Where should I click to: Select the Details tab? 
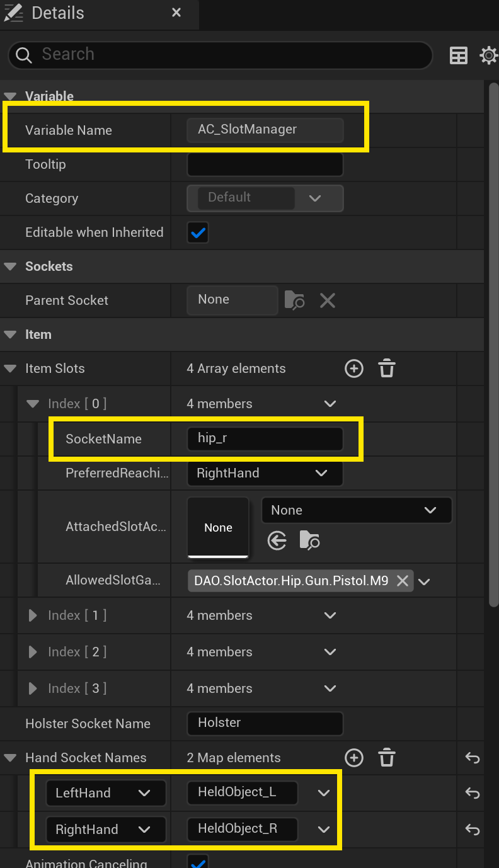pyautogui.click(x=57, y=13)
